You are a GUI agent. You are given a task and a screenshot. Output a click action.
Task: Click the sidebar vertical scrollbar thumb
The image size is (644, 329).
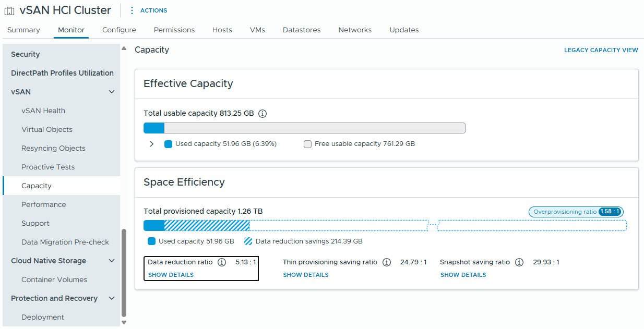124,273
